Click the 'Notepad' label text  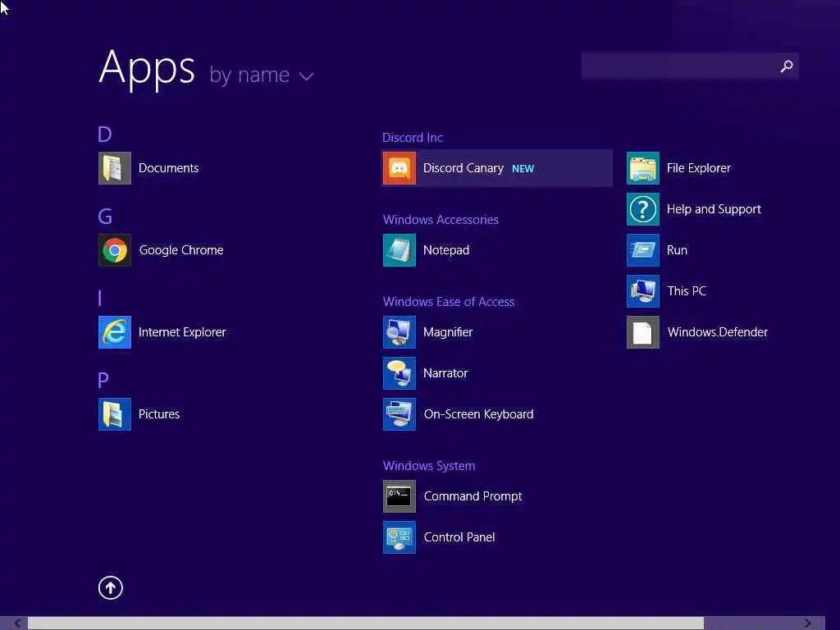[446, 250]
